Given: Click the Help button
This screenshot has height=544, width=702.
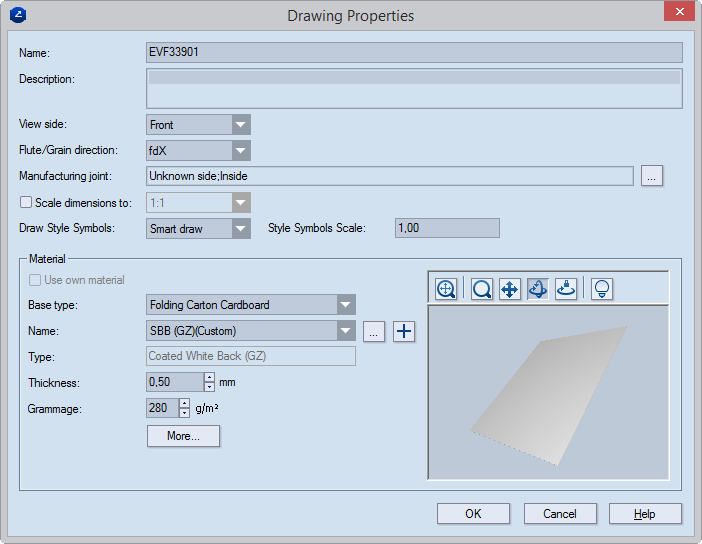Looking at the screenshot, I should 645,514.
